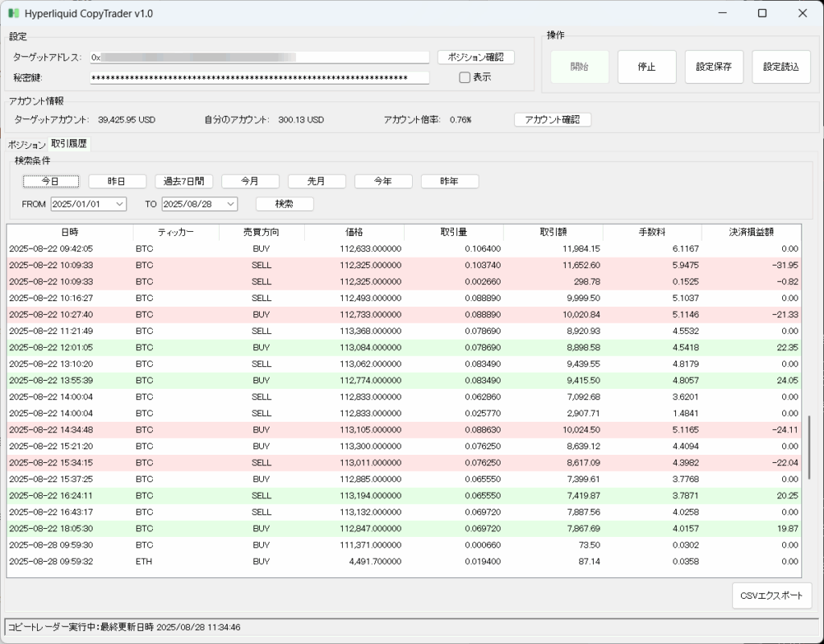Click the 7,092.68 trade amount cell
The width and height of the screenshot is (824, 644).
pos(554,397)
